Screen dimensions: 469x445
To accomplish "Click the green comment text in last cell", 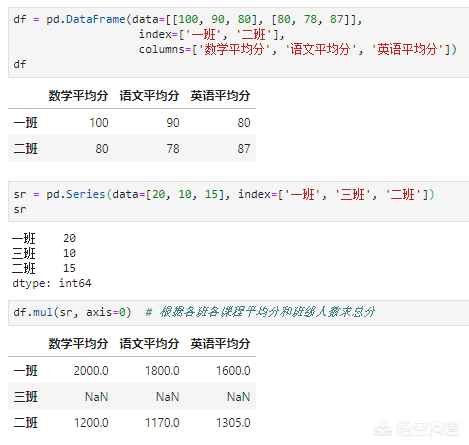I will (x=260, y=312).
